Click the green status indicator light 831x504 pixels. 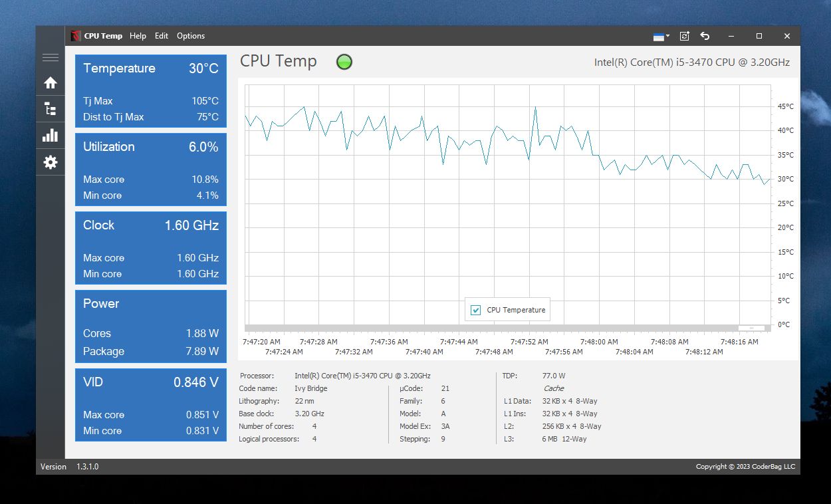pyautogui.click(x=344, y=62)
